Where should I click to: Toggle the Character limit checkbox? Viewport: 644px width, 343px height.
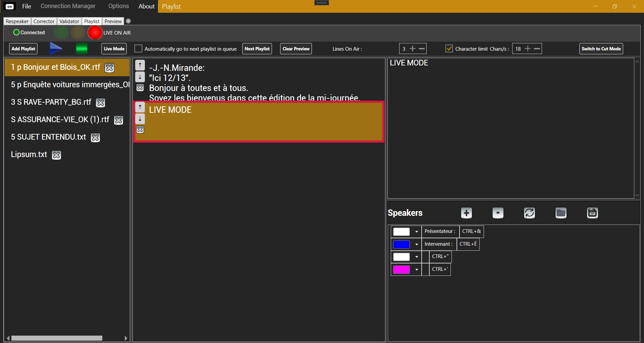[x=449, y=49]
